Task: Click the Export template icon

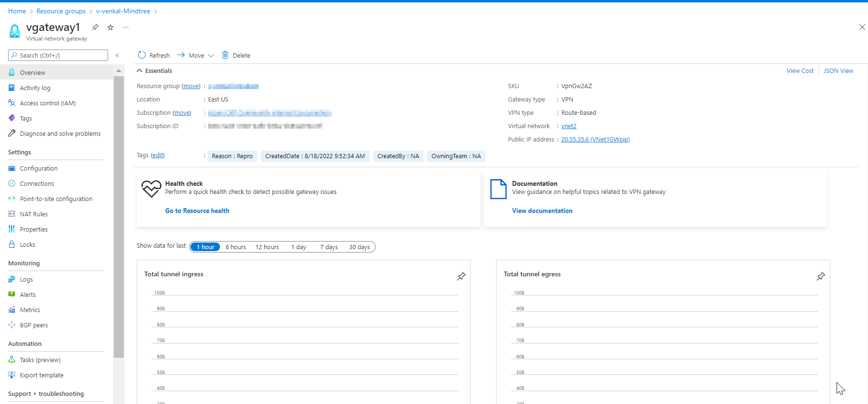Action: tap(12, 375)
